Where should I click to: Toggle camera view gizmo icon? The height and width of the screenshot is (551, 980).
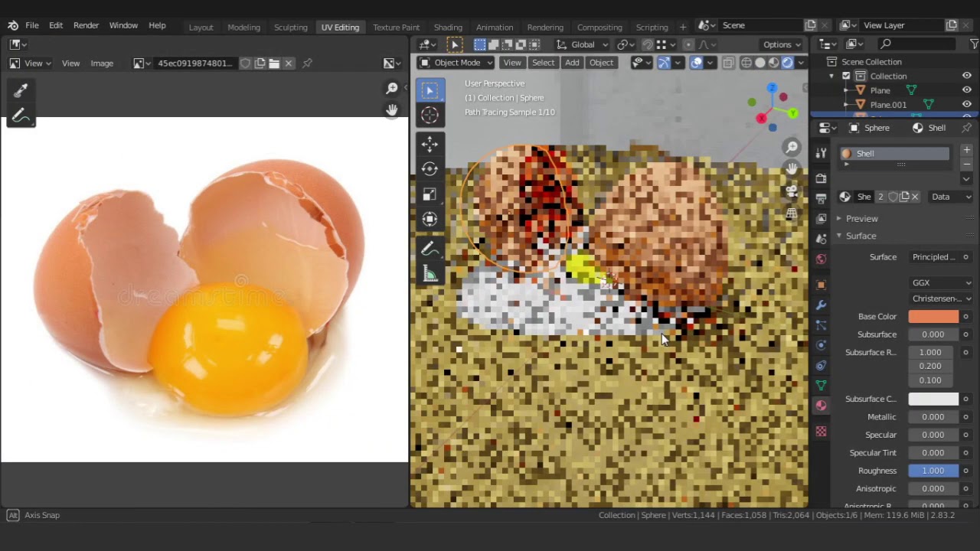coord(792,191)
